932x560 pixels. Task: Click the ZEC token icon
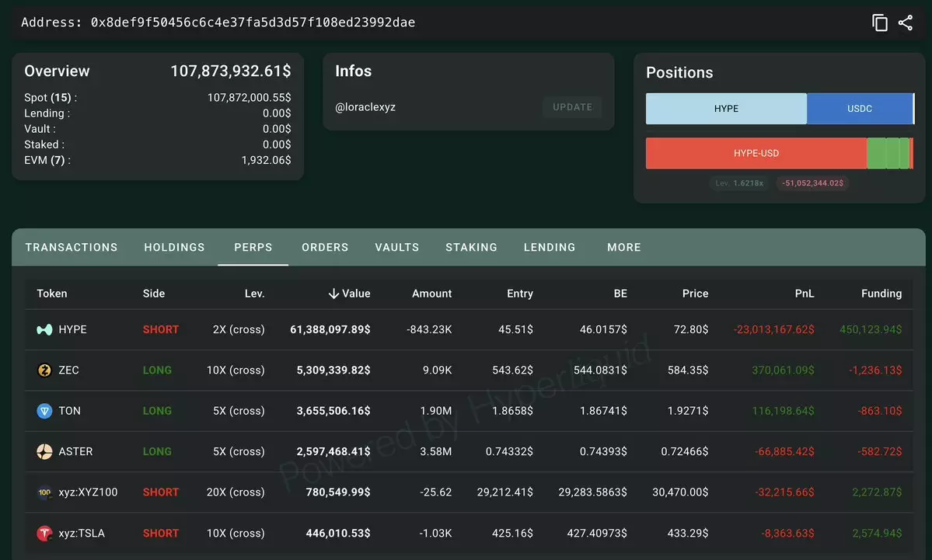[x=44, y=370]
